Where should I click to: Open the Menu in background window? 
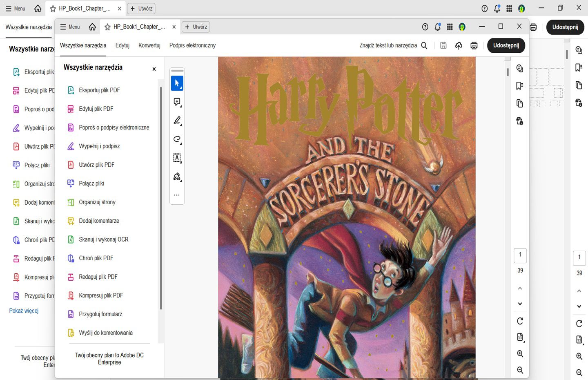(x=16, y=9)
